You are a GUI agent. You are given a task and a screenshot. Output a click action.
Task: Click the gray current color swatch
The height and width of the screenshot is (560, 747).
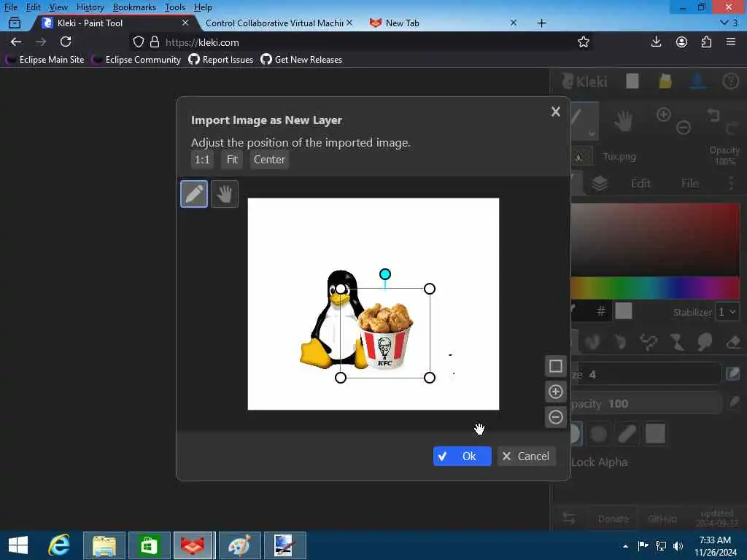point(624,311)
